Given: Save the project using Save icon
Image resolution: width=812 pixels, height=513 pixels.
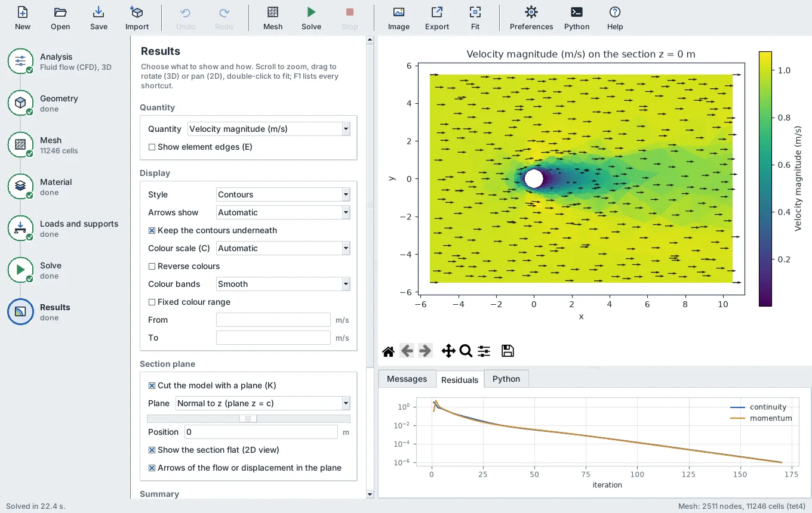Looking at the screenshot, I should coord(99,18).
